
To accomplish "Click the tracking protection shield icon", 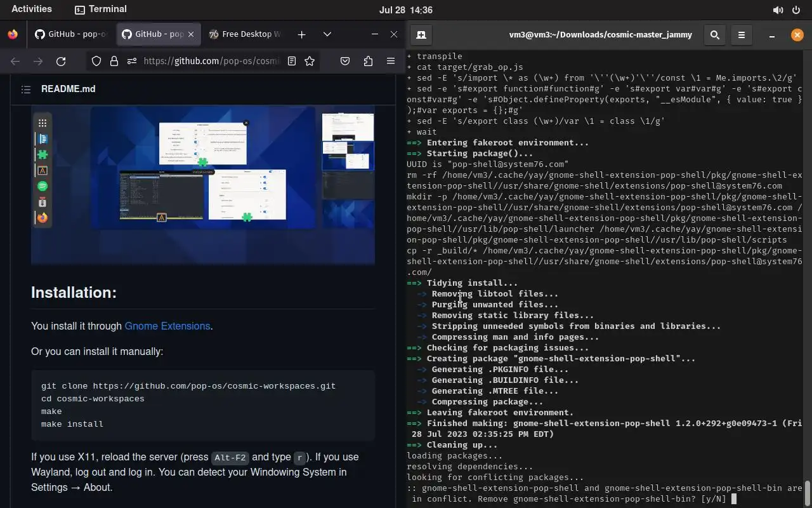I will click(x=96, y=61).
